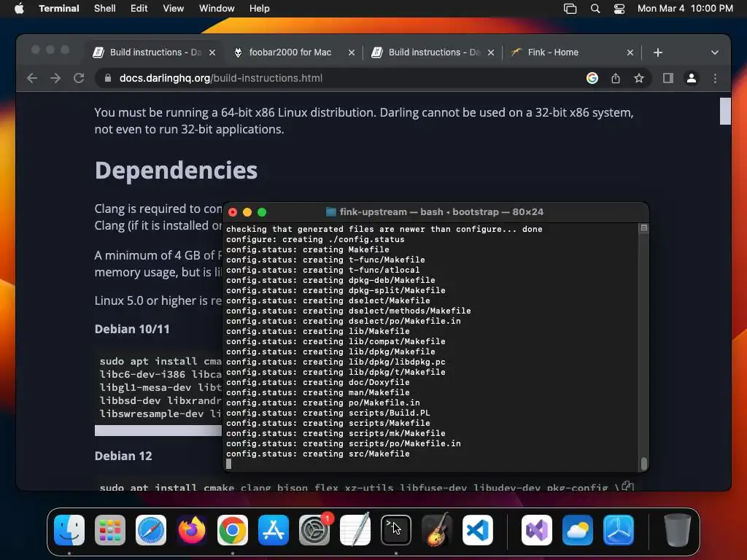Viewport: 747px width, 560px height.
Task: Close the foobar2000 for Mac tab
Action: point(352,52)
